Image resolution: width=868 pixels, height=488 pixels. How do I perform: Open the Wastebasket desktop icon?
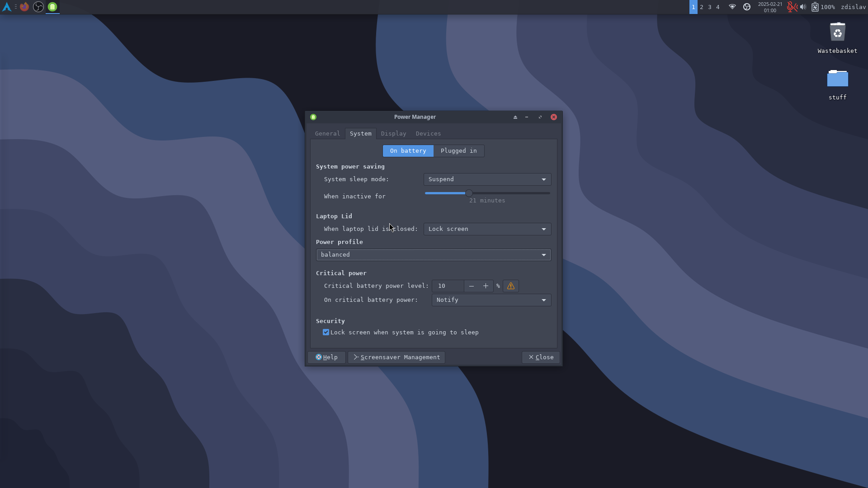(837, 33)
